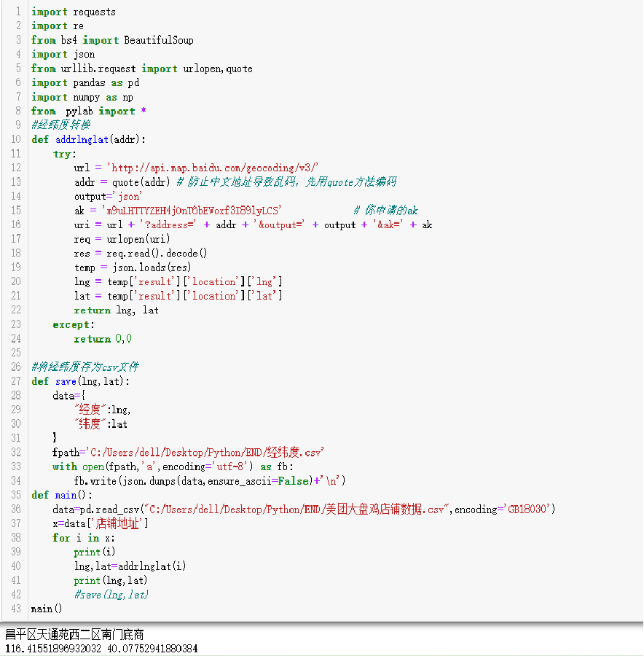Click '?address=' string on line 16
The image size is (644, 656).
pyautogui.click(x=168, y=225)
